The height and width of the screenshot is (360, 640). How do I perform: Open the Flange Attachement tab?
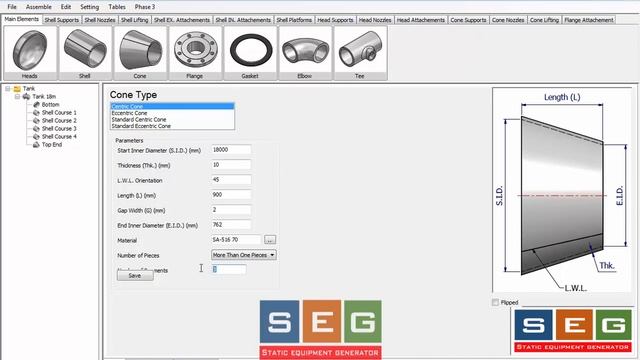point(589,20)
